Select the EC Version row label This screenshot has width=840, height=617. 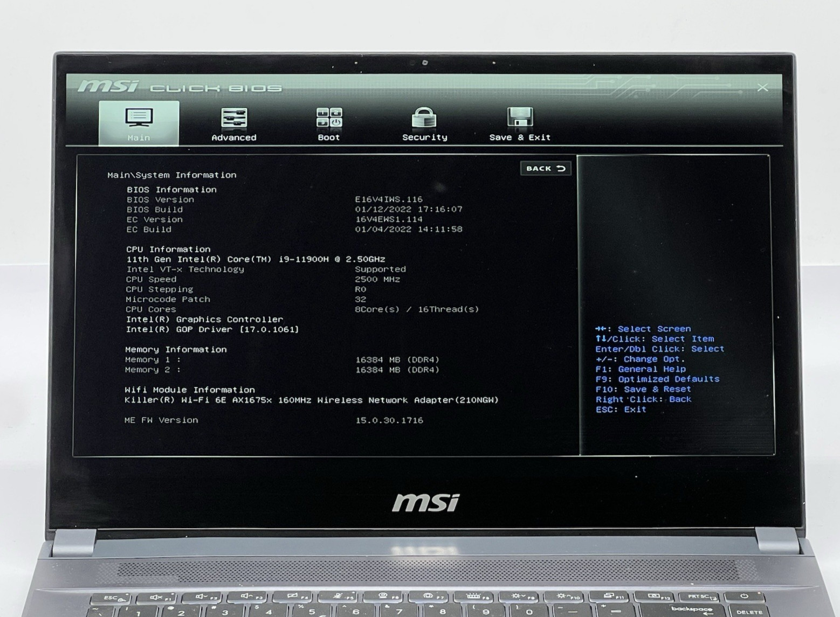point(155,219)
